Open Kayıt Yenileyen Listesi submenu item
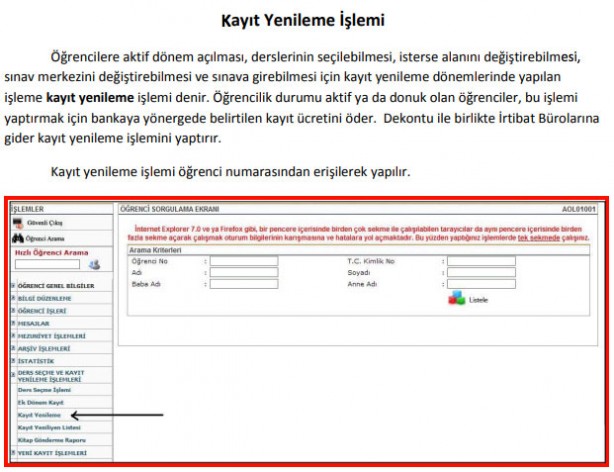This screenshot has height=472, width=614. point(49,428)
